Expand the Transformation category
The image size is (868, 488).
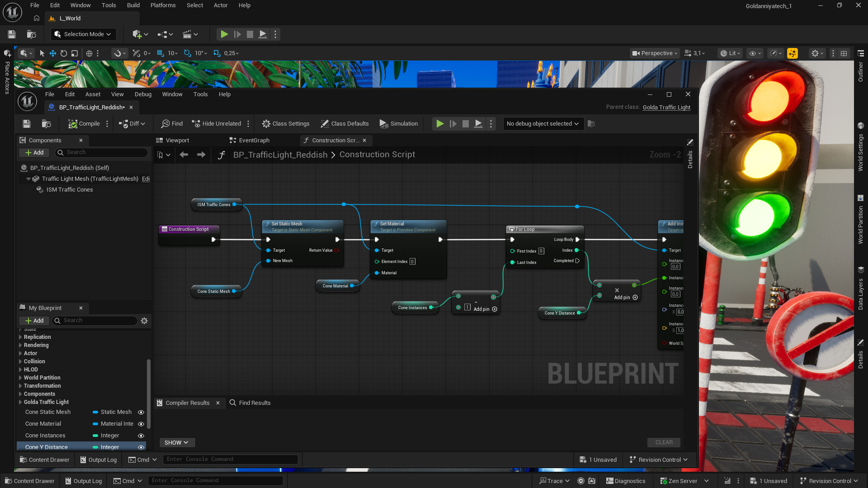[x=20, y=386]
